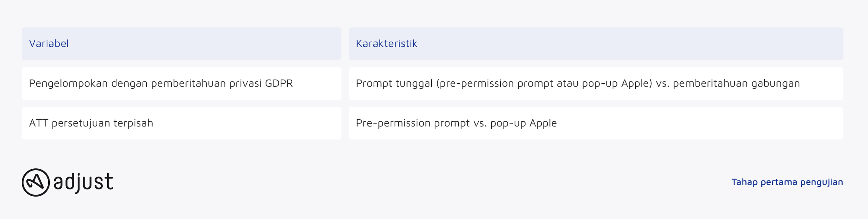Image resolution: width=868 pixels, height=219 pixels.
Task: Click the word terpisah
Action: (x=133, y=123)
